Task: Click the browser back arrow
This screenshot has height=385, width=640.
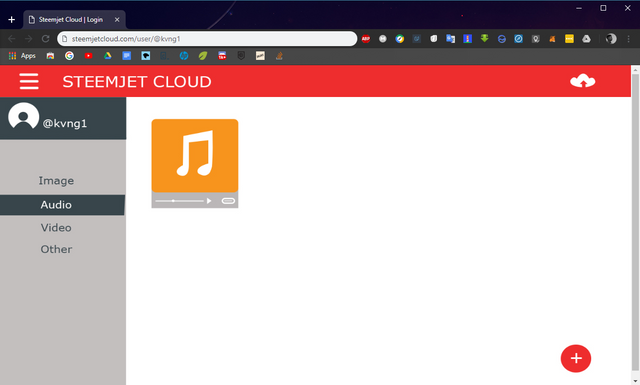Action: pyautogui.click(x=11, y=39)
